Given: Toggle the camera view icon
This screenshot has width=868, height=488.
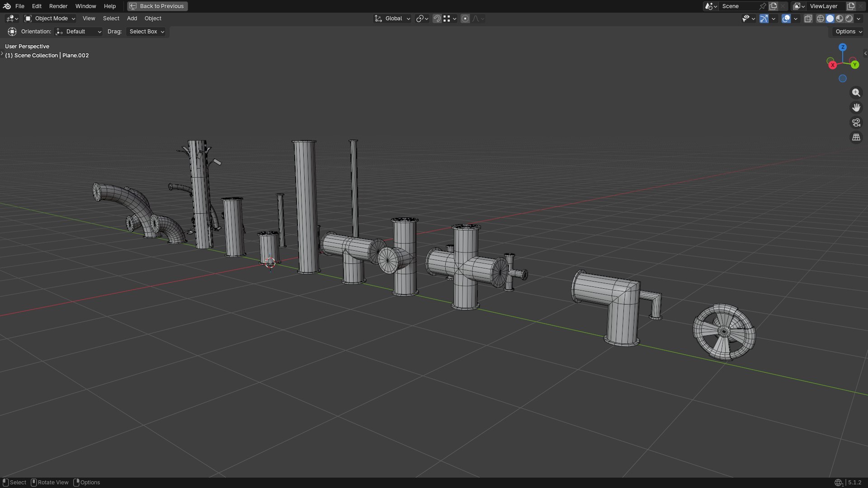Looking at the screenshot, I should tap(856, 122).
